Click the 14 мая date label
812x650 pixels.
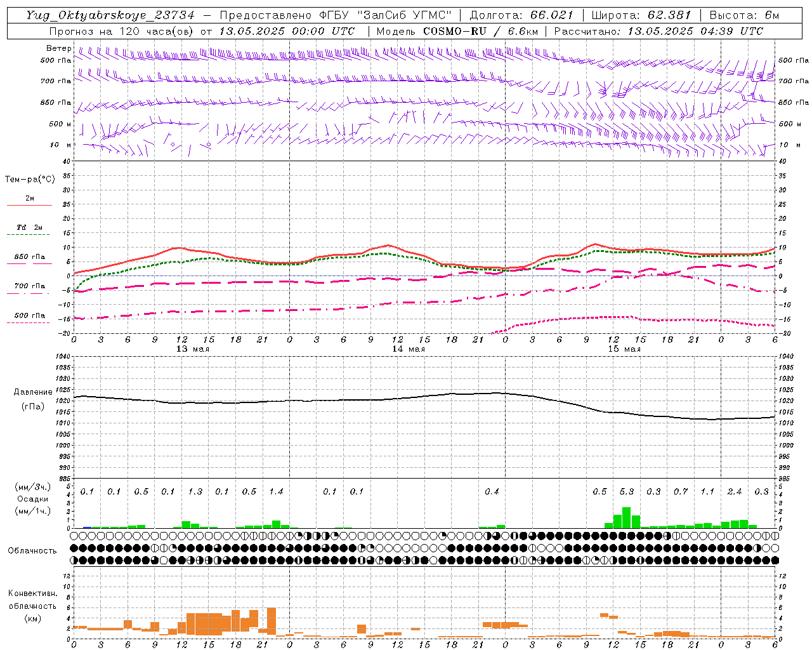click(x=409, y=349)
